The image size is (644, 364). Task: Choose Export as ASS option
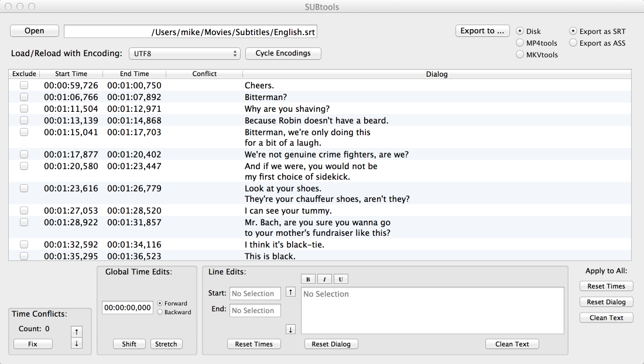[574, 43]
